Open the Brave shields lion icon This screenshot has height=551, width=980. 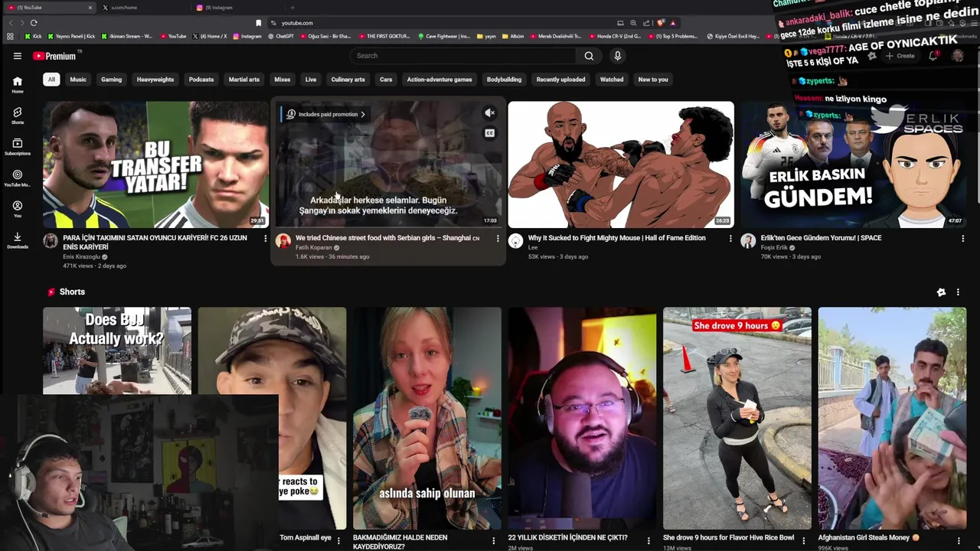click(x=660, y=23)
